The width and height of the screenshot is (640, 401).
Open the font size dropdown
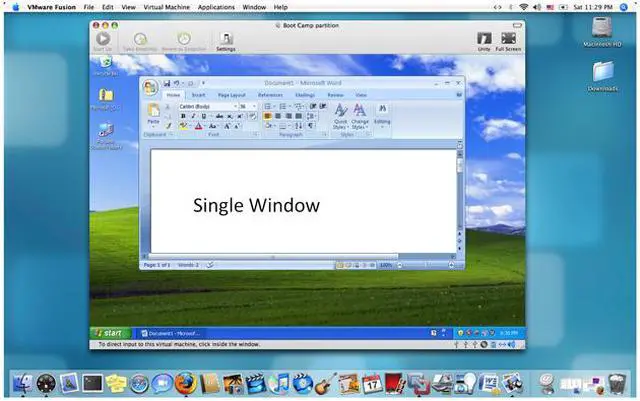(x=254, y=107)
